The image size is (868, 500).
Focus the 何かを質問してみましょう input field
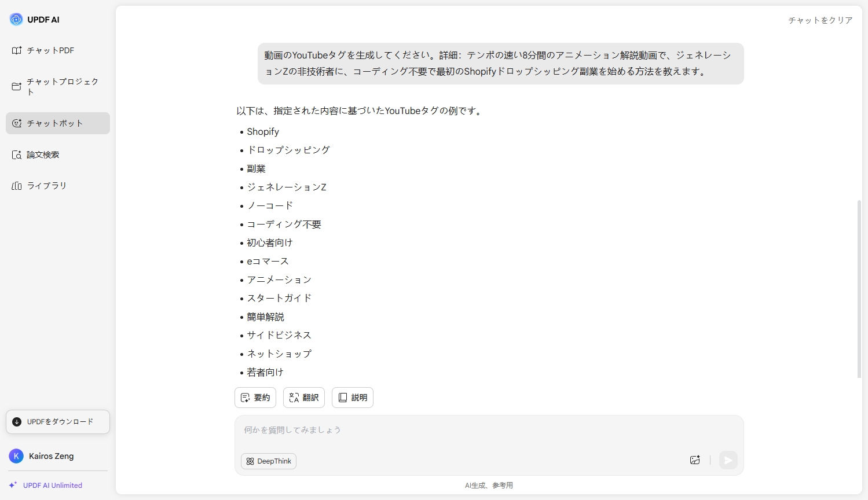pos(489,430)
